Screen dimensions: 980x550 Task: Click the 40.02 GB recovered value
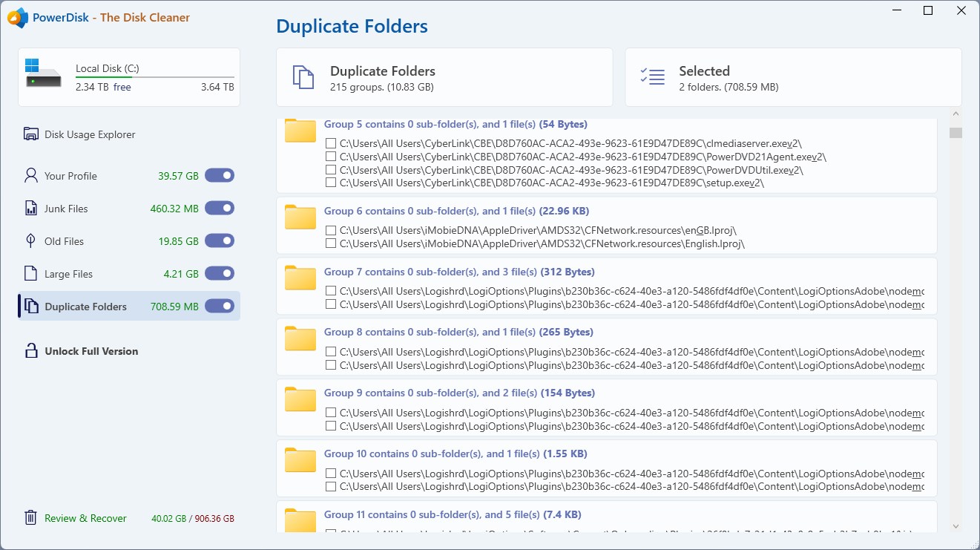point(168,519)
